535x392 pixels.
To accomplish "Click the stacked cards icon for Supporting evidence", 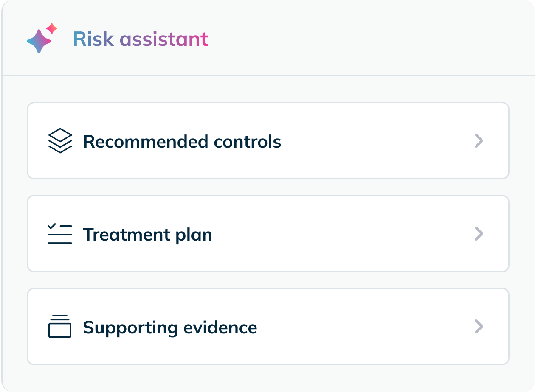I will pos(60,326).
